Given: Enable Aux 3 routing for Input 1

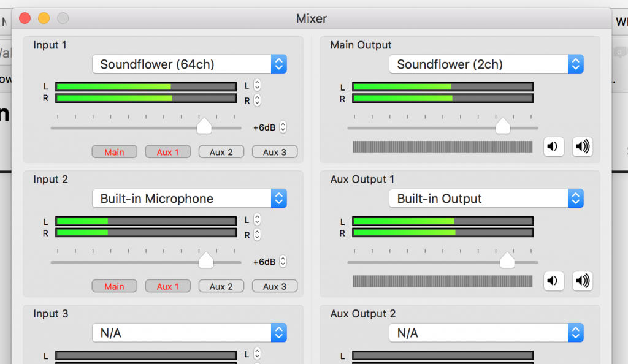Looking at the screenshot, I should (x=275, y=152).
